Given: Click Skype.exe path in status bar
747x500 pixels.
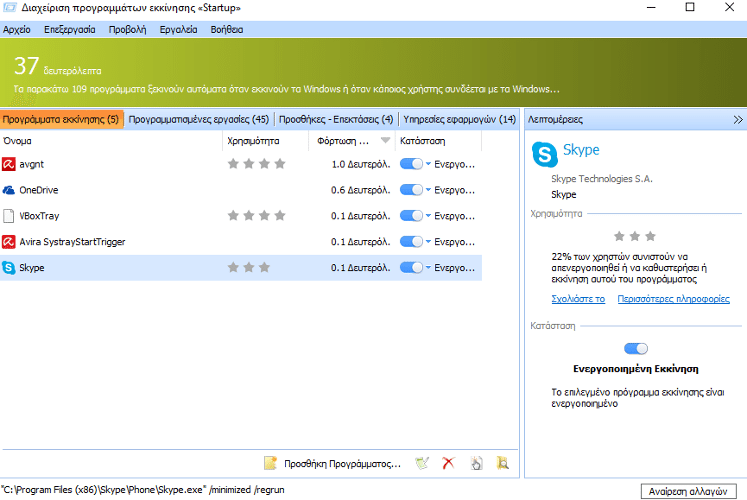Looking at the screenshot, I should [143, 490].
